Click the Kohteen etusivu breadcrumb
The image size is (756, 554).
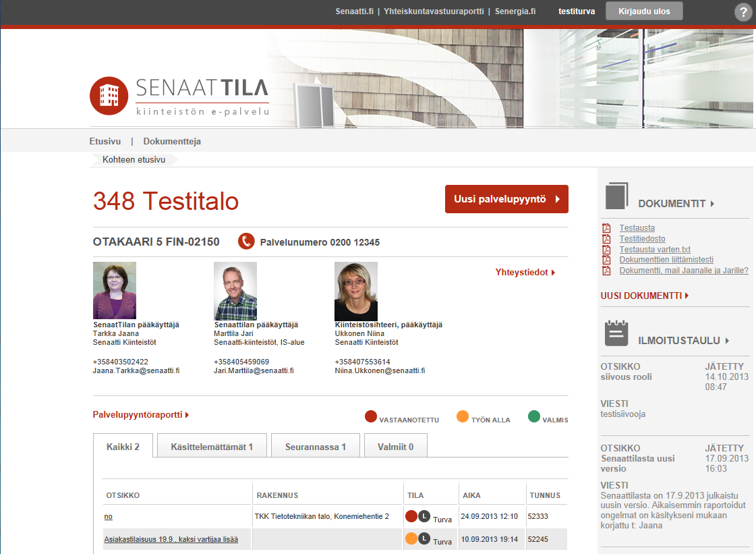tap(134, 160)
